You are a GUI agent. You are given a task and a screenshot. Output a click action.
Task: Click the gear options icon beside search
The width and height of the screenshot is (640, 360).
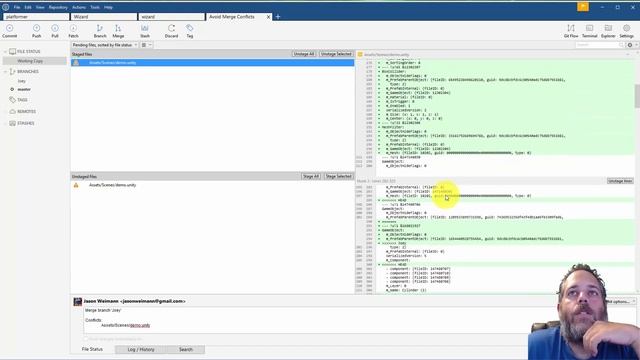coord(630,45)
